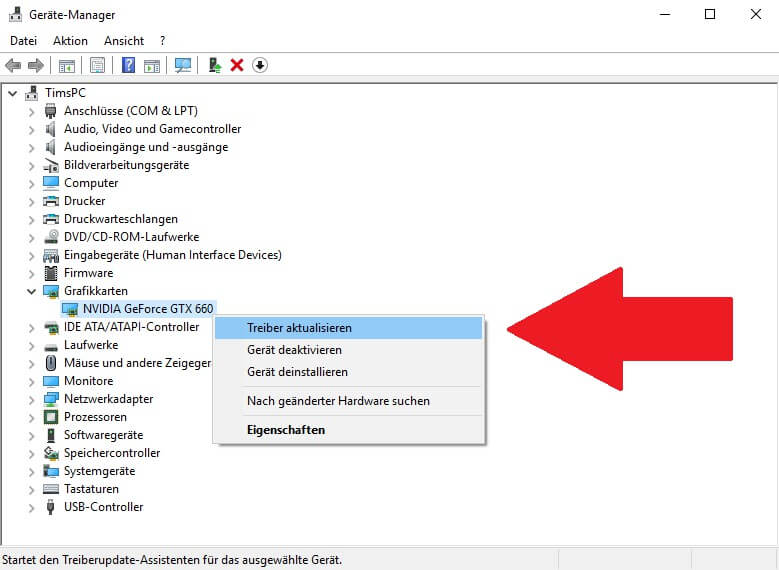Expand the Computer category
Screen dimensions: 779x570
click(31, 183)
